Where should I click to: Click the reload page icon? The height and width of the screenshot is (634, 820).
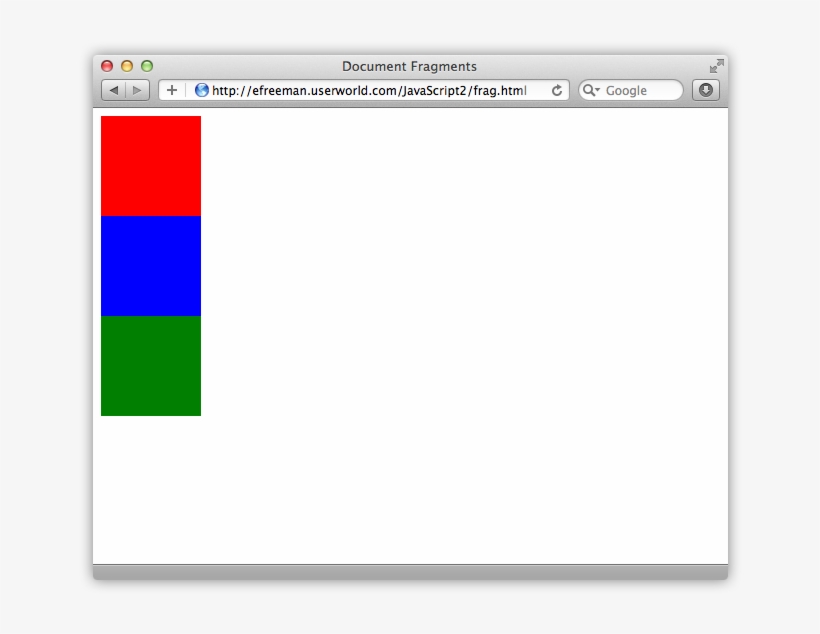556,89
